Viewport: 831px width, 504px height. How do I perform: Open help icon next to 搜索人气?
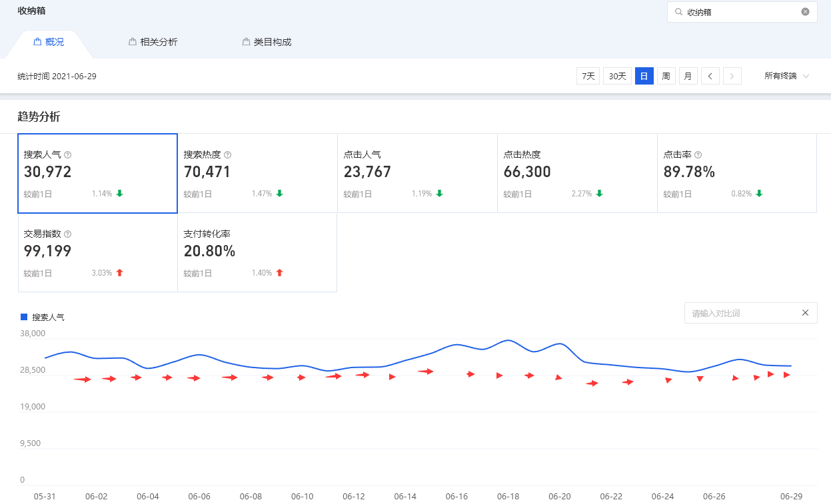[x=68, y=154]
